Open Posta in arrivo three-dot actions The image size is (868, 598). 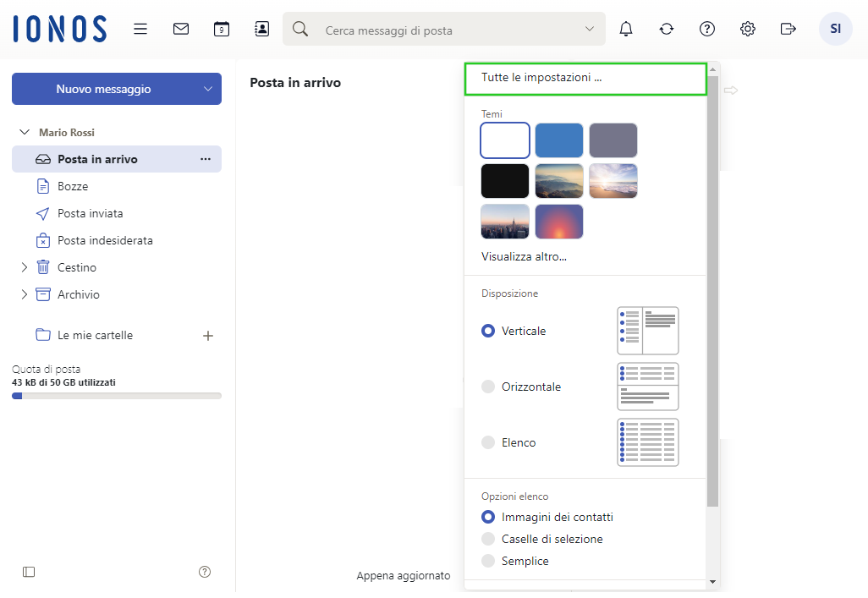coord(206,159)
